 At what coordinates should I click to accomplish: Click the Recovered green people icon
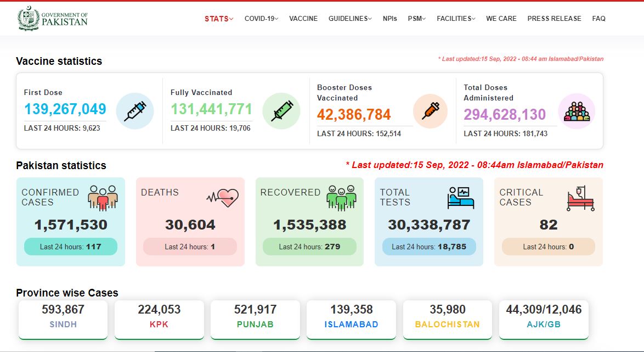[341, 198]
